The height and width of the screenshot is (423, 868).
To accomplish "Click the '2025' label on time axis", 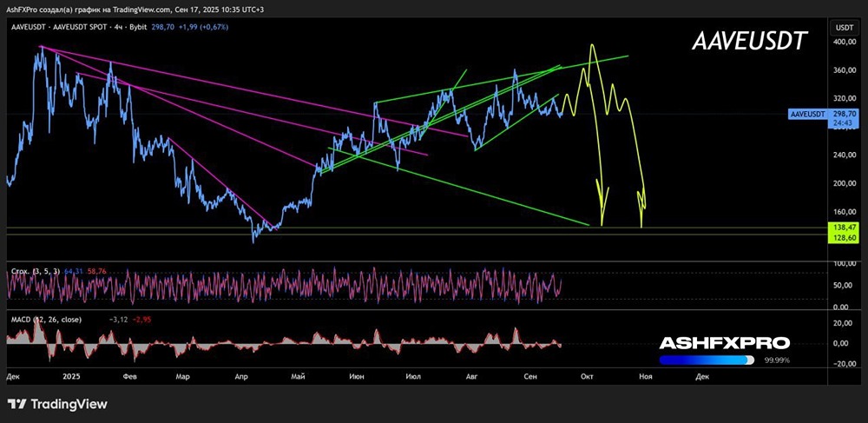I will tap(71, 377).
